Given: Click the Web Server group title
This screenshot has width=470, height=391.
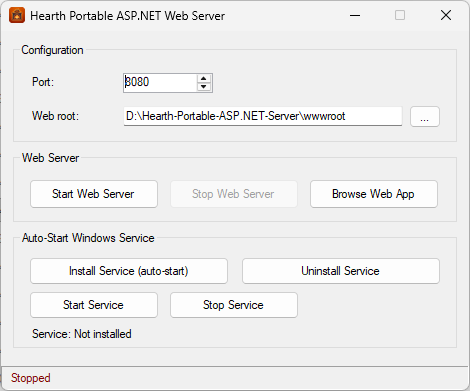Looking at the screenshot, I should [x=51, y=158].
